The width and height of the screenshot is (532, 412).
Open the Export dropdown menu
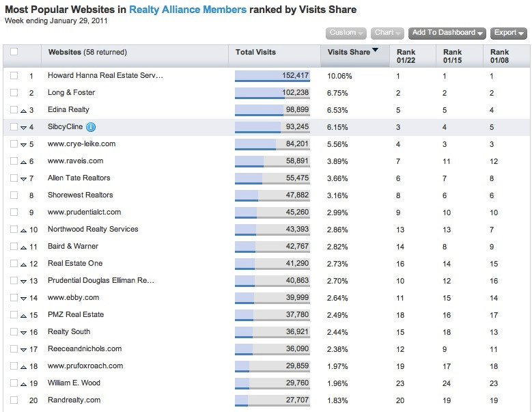click(509, 33)
